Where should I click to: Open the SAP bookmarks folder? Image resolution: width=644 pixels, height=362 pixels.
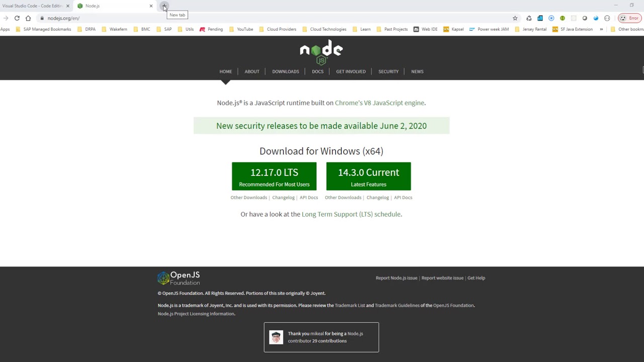coord(164,29)
